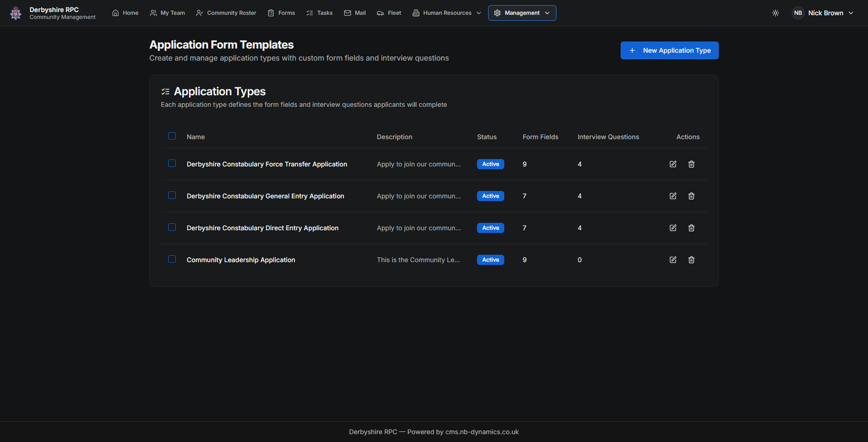Edit the General Entry Application template

(x=673, y=196)
